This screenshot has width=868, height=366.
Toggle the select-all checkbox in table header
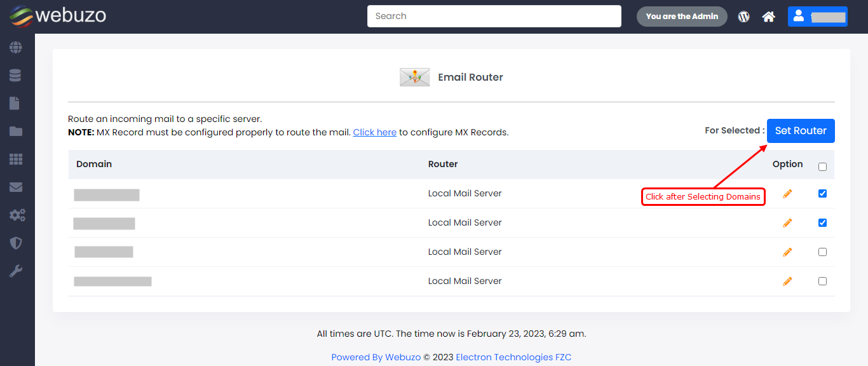(822, 167)
